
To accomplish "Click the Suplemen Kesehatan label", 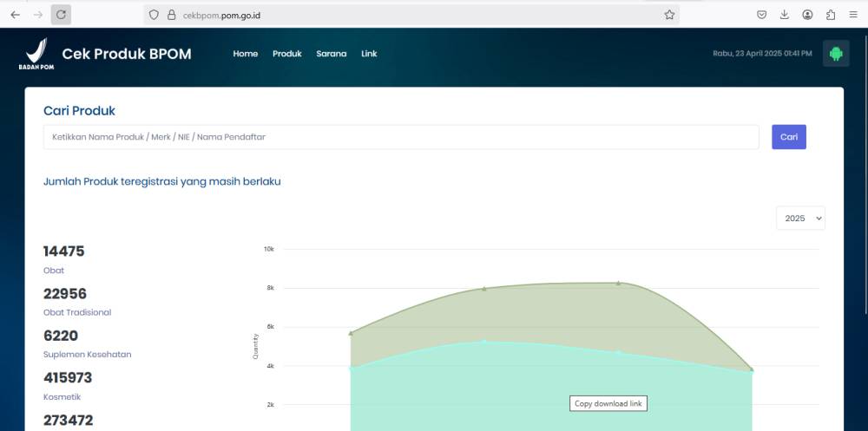I will click(x=88, y=355).
